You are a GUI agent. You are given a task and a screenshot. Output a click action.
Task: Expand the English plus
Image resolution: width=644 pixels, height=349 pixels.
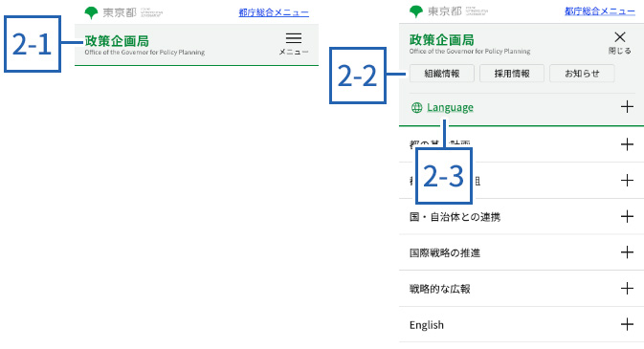[x=627, y=324]
